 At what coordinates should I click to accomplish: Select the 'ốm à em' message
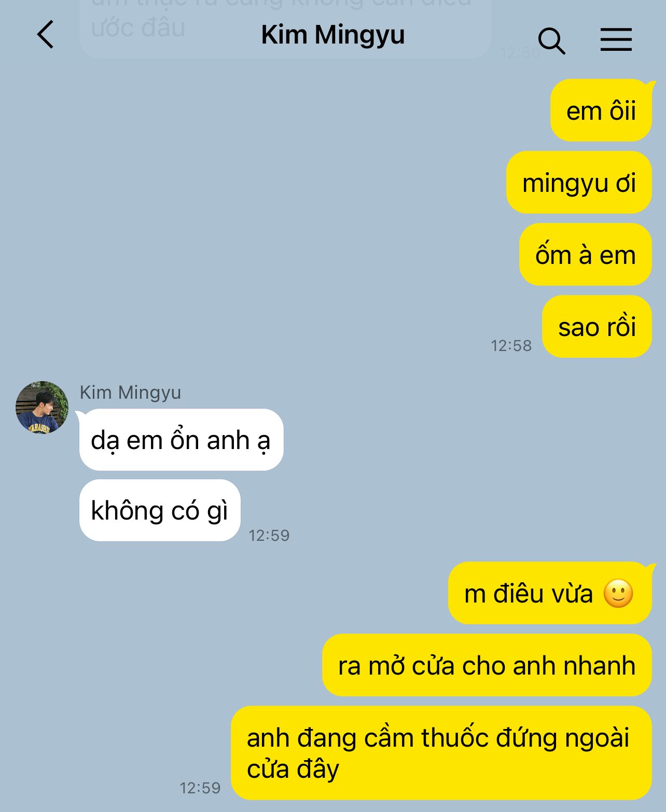tap(585, 255)
